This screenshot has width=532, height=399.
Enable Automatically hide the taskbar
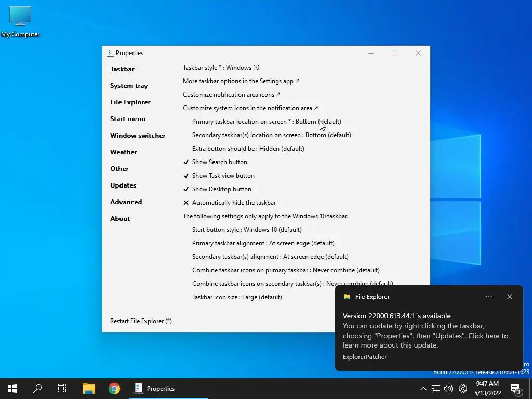pyautogui.click(x=229, y=203)
